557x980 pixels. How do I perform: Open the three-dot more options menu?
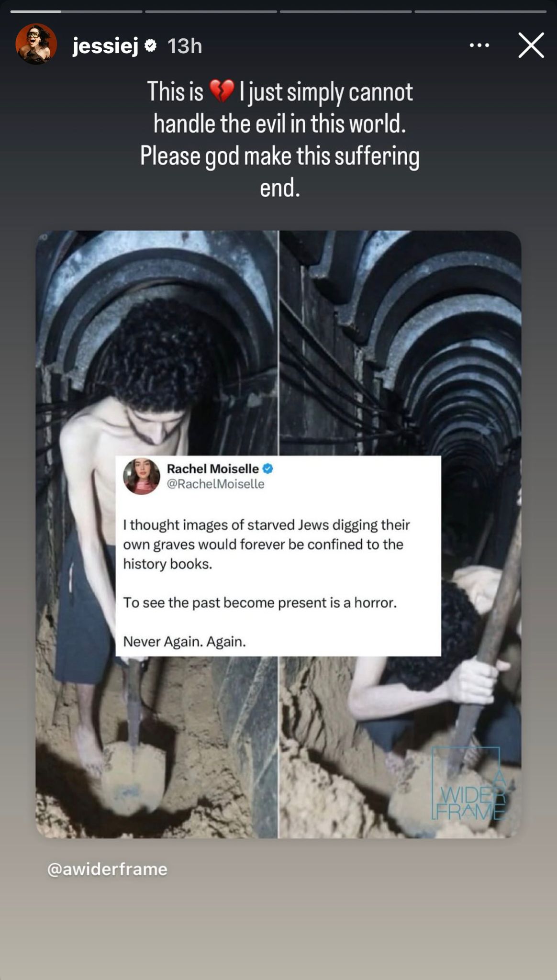tap(479, 45)
